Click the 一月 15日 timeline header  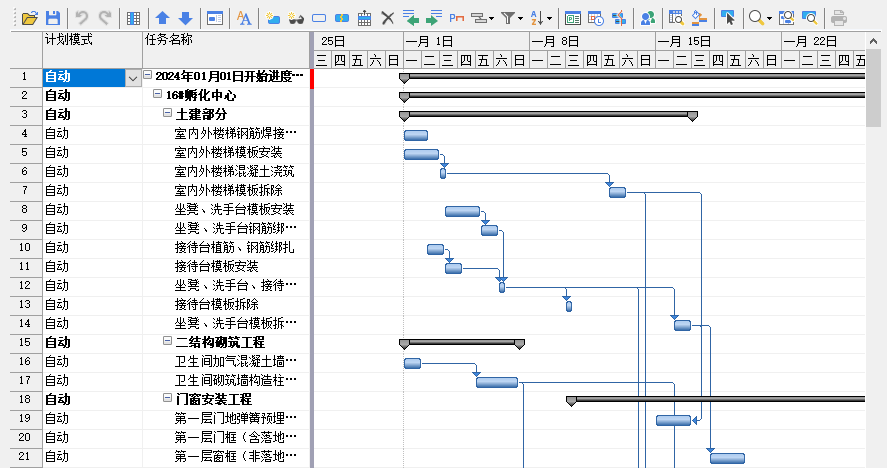coord(718,41)
